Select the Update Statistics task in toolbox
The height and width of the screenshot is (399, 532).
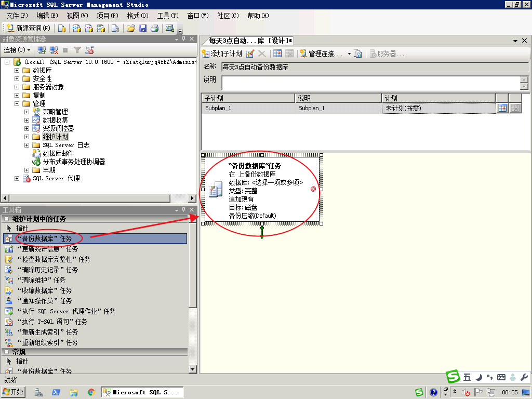[x=95, y=249]
